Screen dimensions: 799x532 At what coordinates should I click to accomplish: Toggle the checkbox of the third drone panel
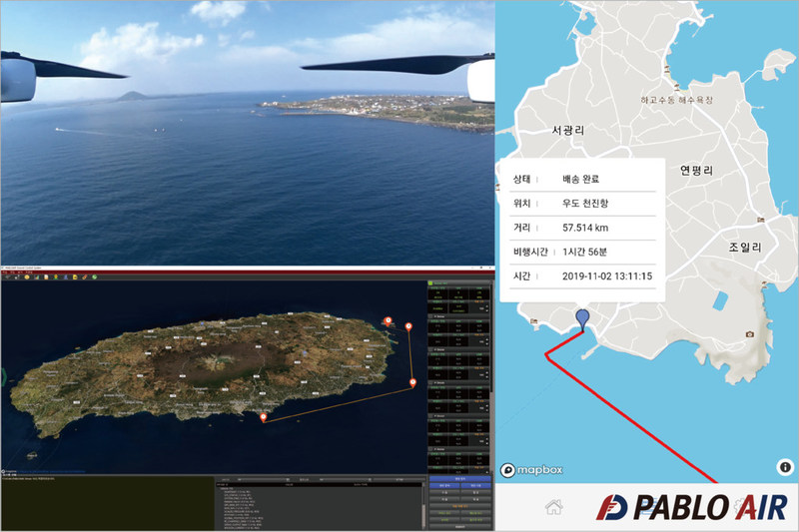point(430,349)
